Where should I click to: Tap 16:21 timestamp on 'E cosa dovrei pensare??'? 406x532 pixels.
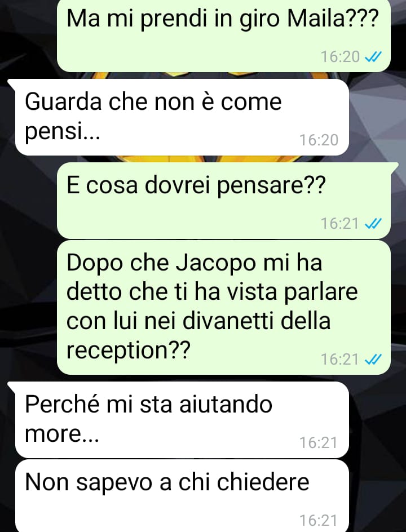pos(340,224)
